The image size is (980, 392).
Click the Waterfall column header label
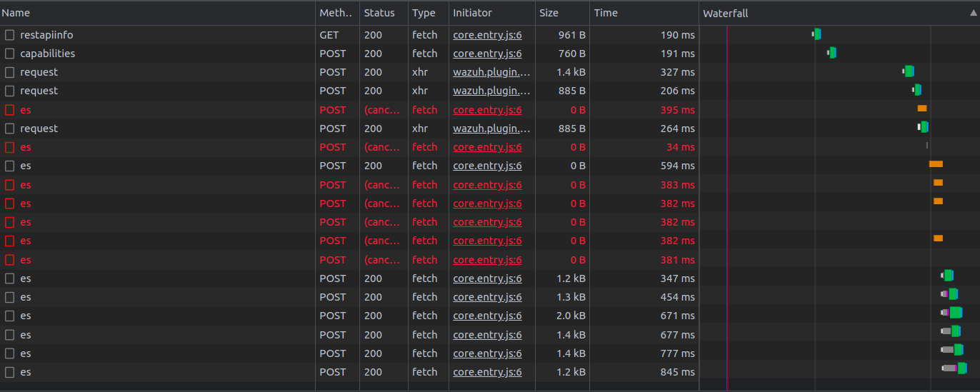pyautogui.click(x=726, y=14)
